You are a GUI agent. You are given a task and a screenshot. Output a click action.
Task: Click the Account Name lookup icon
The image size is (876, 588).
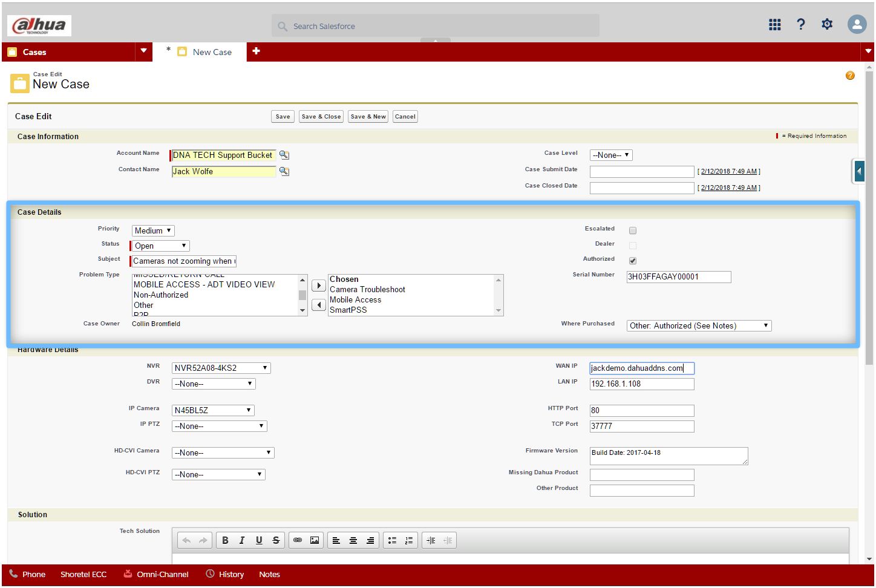[284, 155]
